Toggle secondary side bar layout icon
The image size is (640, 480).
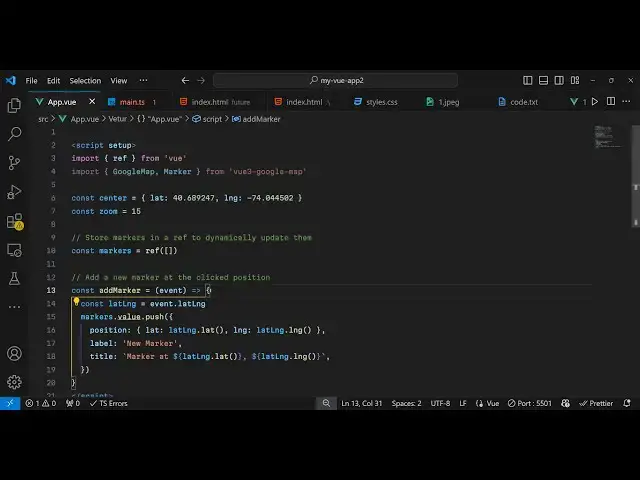559,80
